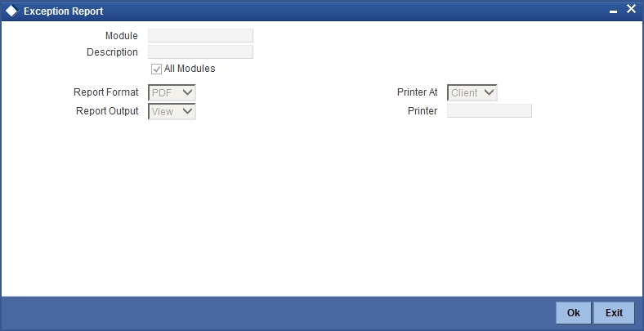Click the "Module" field label
Viewport: 644px width, 331px height.
(x=122, y=36)
